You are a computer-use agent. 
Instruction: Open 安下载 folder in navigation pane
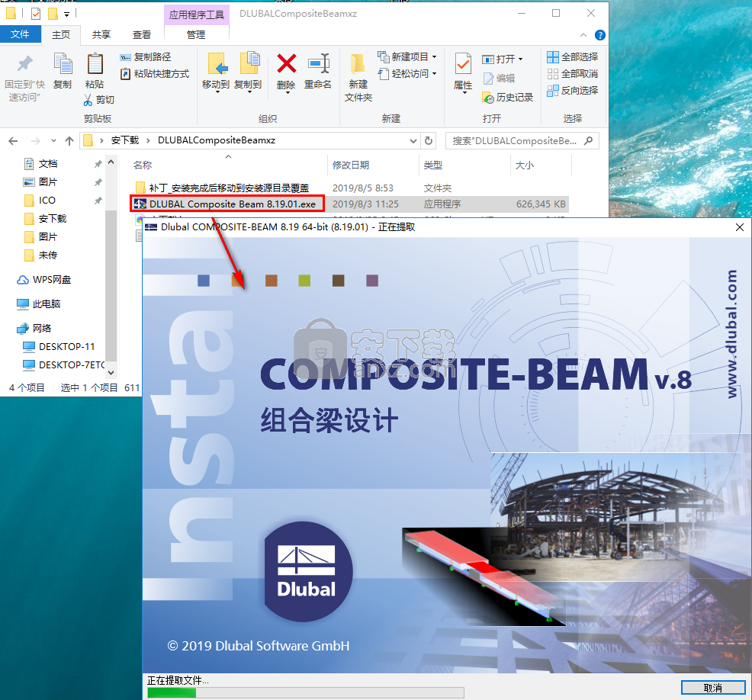(x=53, y=219)
